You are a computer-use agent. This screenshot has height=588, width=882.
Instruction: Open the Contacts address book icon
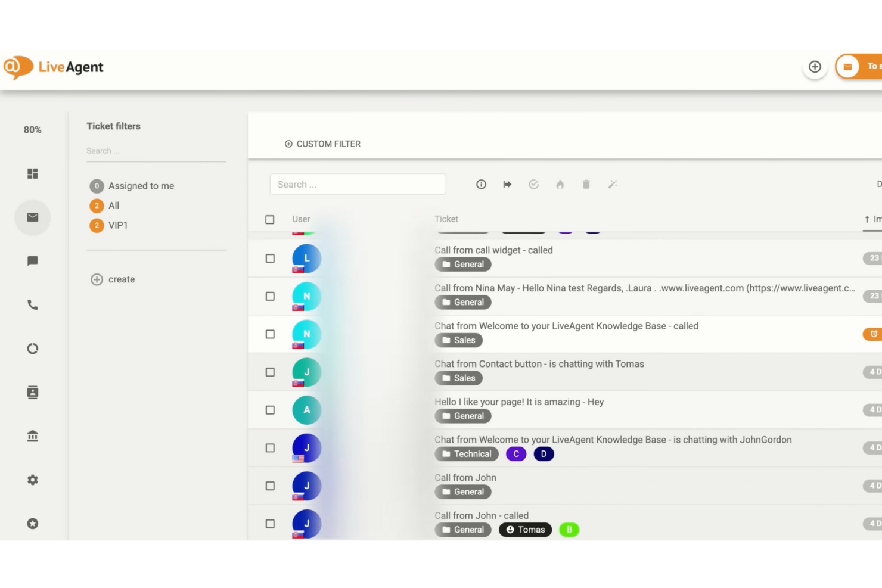click(x=33, y=392)
